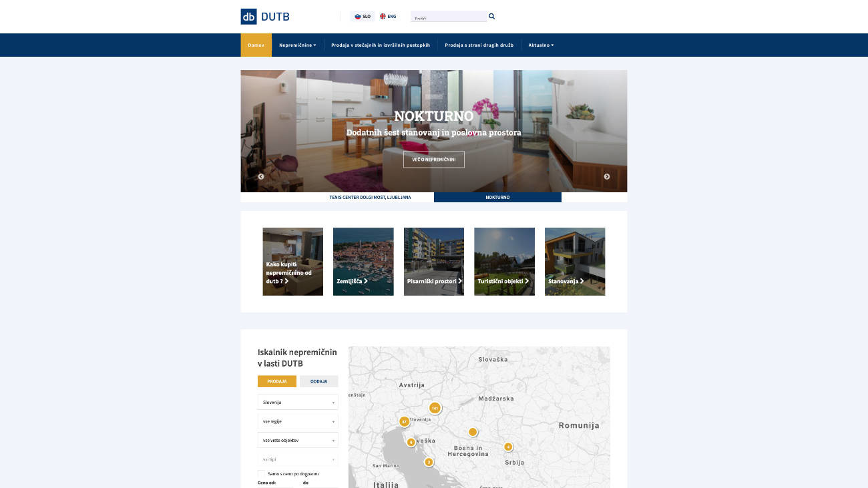Open the Turistični objekti category tile

[x=504, y=262]
